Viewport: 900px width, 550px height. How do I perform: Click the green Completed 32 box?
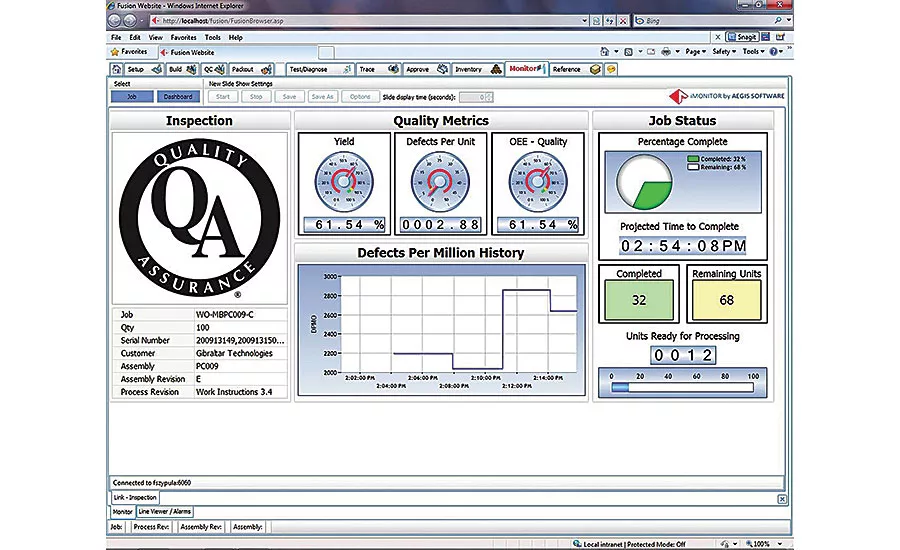[x=639, y=300]
